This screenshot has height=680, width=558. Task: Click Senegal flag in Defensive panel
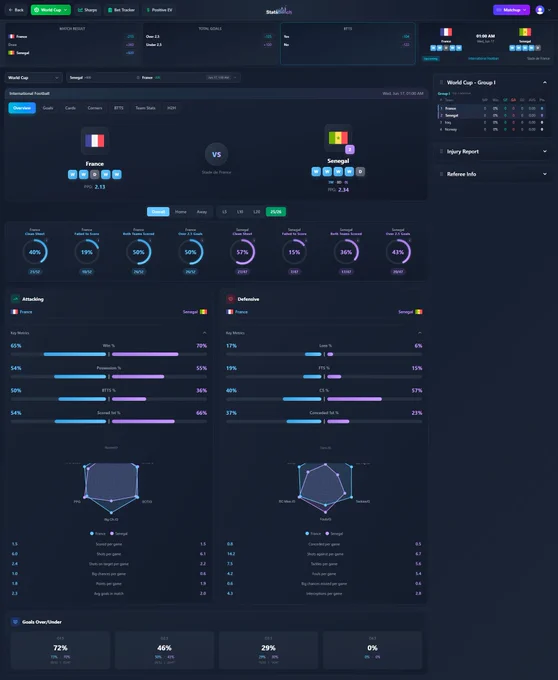click(419, 312)
